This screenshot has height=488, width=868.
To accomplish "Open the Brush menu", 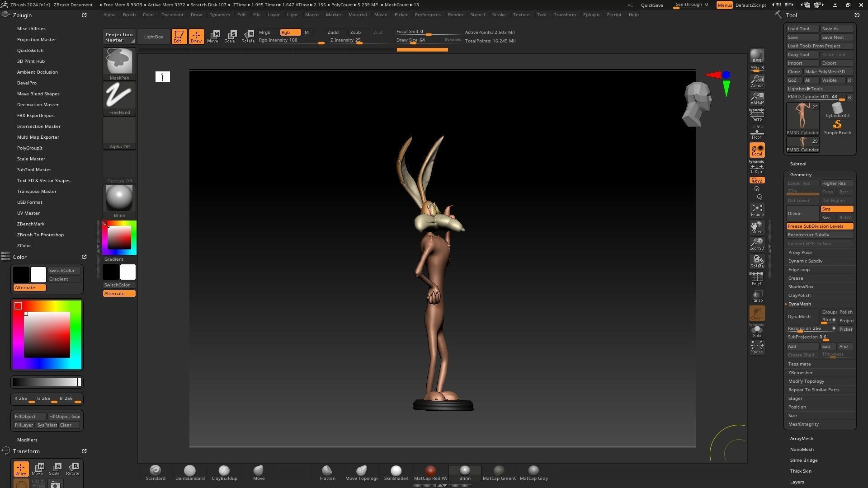I will 129,14.
